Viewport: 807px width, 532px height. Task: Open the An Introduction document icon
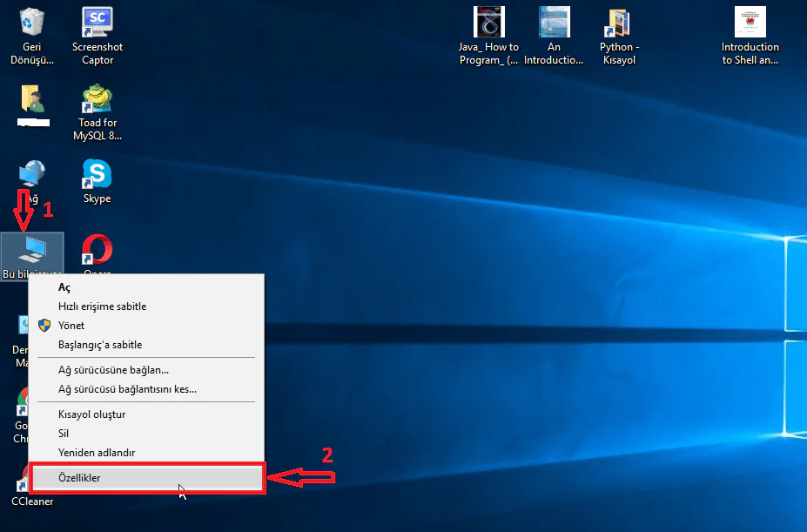pyautogui.click(x=555, y=22)
